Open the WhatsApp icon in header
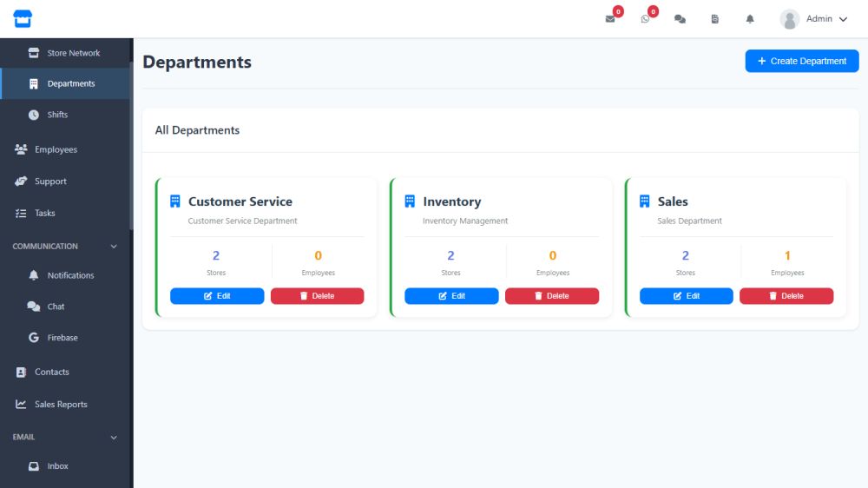The width and height of the screenshot is (868, 488). pos(645,19)
